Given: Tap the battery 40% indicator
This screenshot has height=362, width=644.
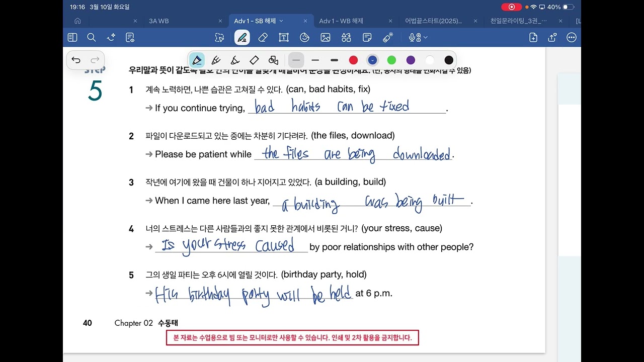Looking at the screenshot, I should (x=560, y=7).
